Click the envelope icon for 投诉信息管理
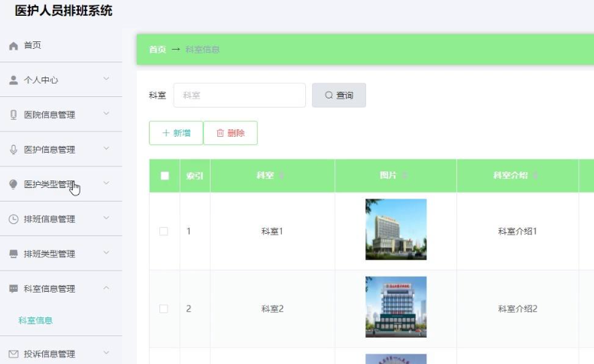This screenshot has width=594, height=364. coord(14,354)
